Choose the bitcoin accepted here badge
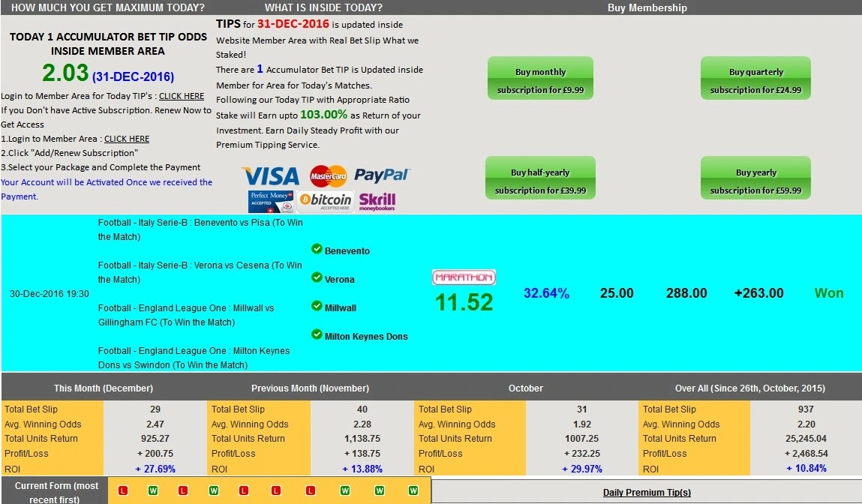Screen dimensions: 862x504 pos(325,200)
